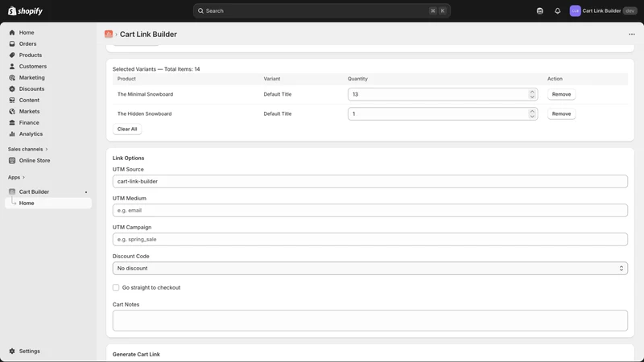
Task: Expand the Sales channels section
Action: click(x=27, y=149)
